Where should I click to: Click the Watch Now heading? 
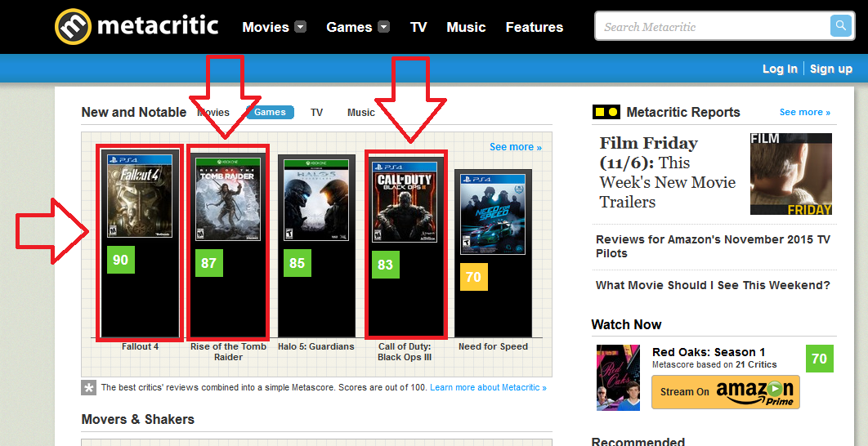point(627,325)
